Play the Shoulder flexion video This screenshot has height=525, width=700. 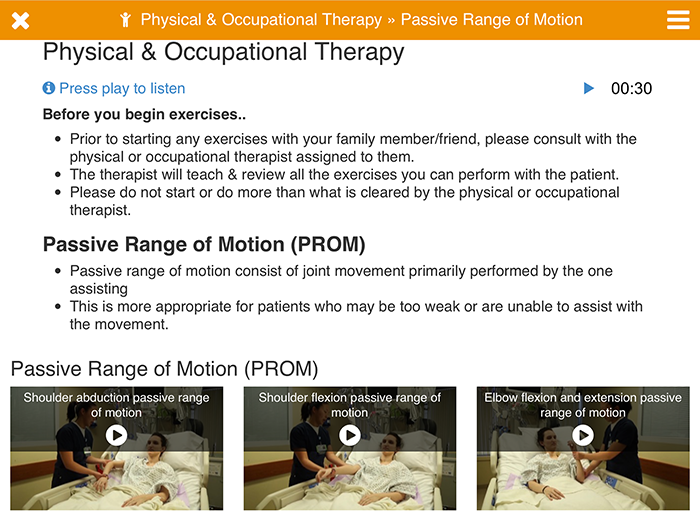pos(350,435)
